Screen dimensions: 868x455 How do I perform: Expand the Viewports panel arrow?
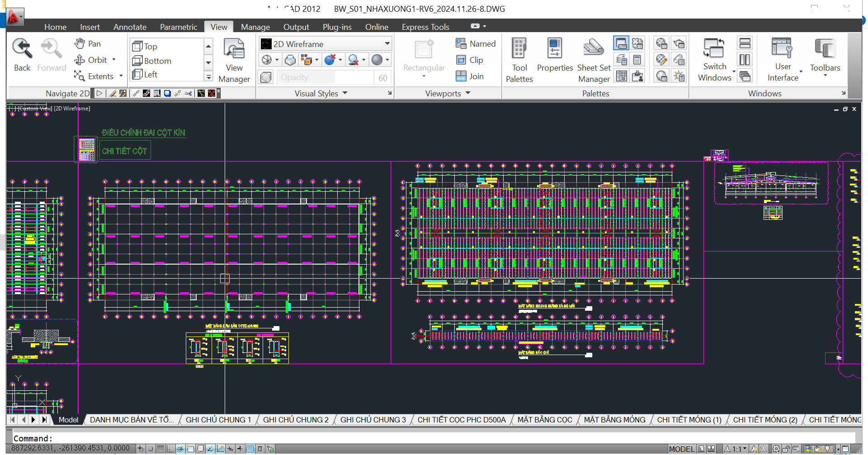(468, 93)
